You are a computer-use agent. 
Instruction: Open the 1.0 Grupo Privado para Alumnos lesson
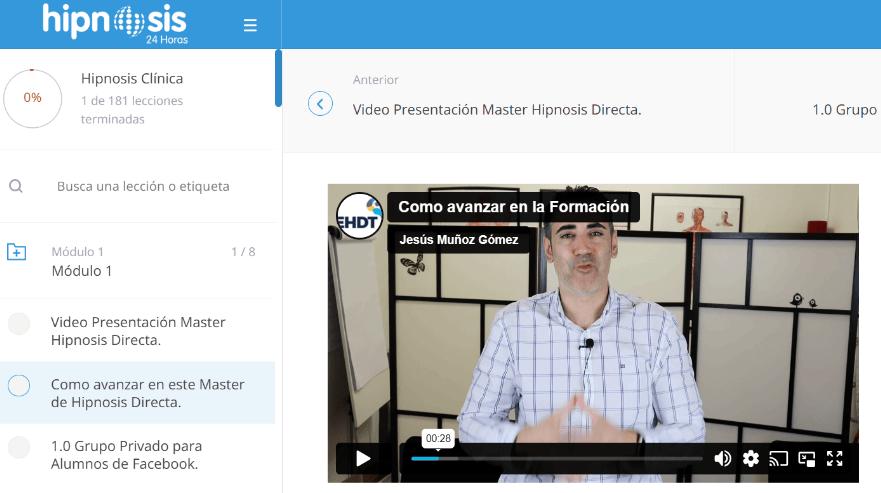click(x=126, y=454)
